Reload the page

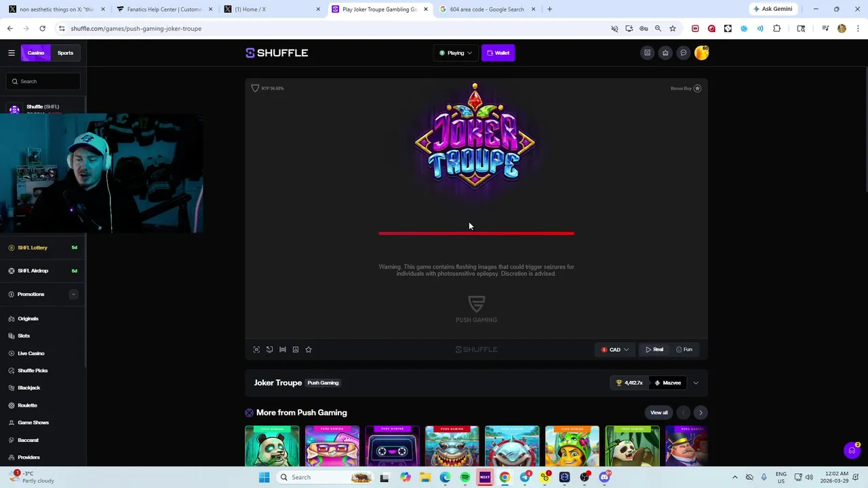pos(42,28)
